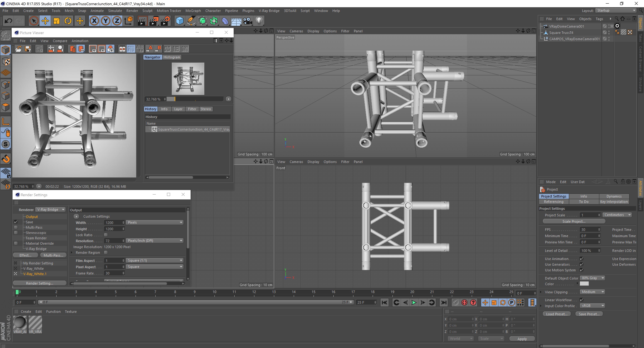This screenshot has width=644, height=348.
Task: Open the Renderer V-Ray Bridge dropdown
Action: [x=50, y=209]
